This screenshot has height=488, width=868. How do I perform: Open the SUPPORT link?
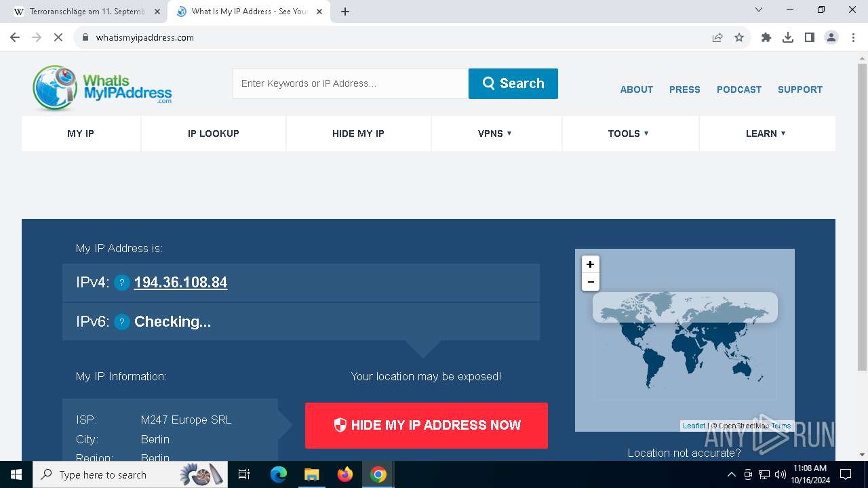pos(800,89)
